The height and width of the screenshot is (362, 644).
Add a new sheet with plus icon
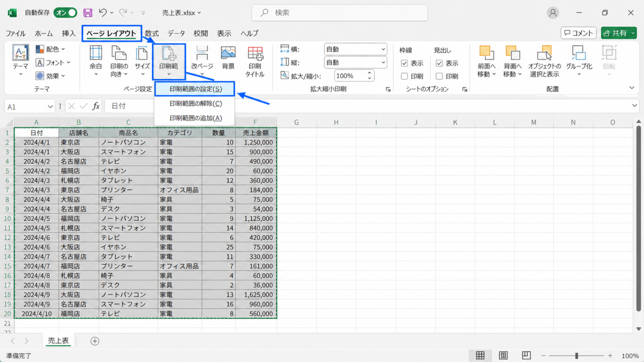95,341
